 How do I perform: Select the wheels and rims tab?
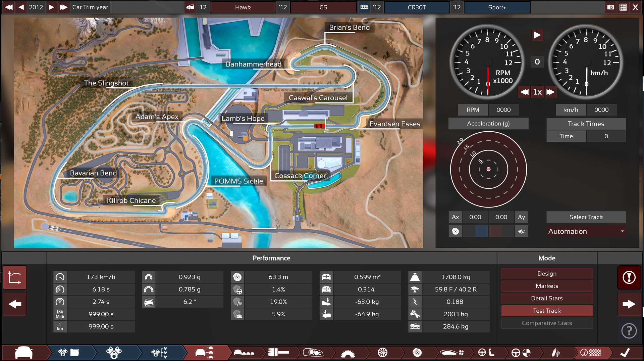[x=383, y=353]
